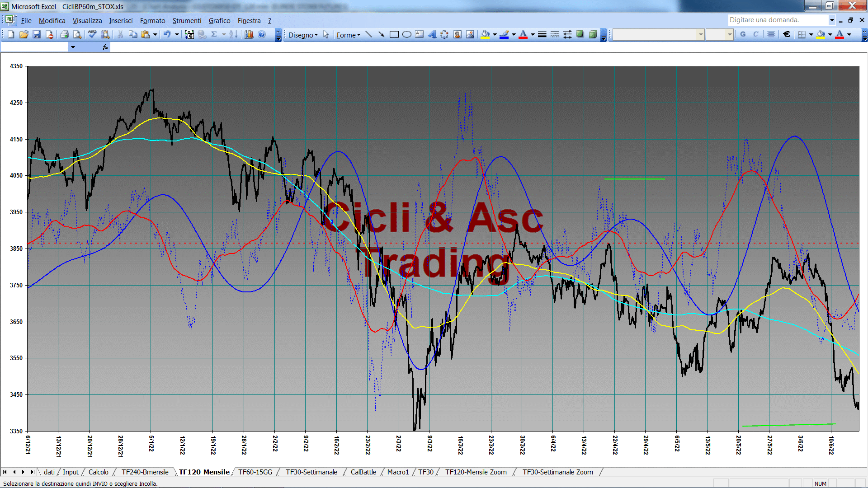The image size is (868, 488).
Task: Open the Name Box dropdown arrow
Action: point(73,47)
